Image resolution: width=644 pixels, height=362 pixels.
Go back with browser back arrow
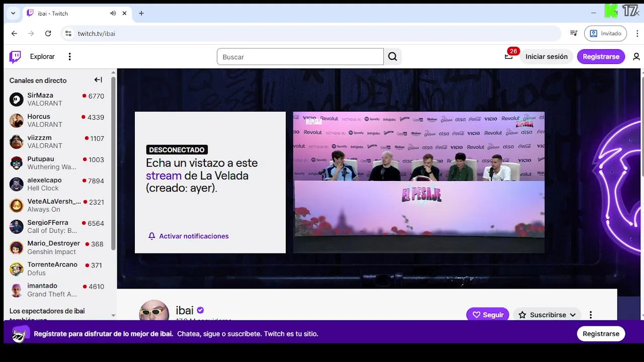(14, 33)
